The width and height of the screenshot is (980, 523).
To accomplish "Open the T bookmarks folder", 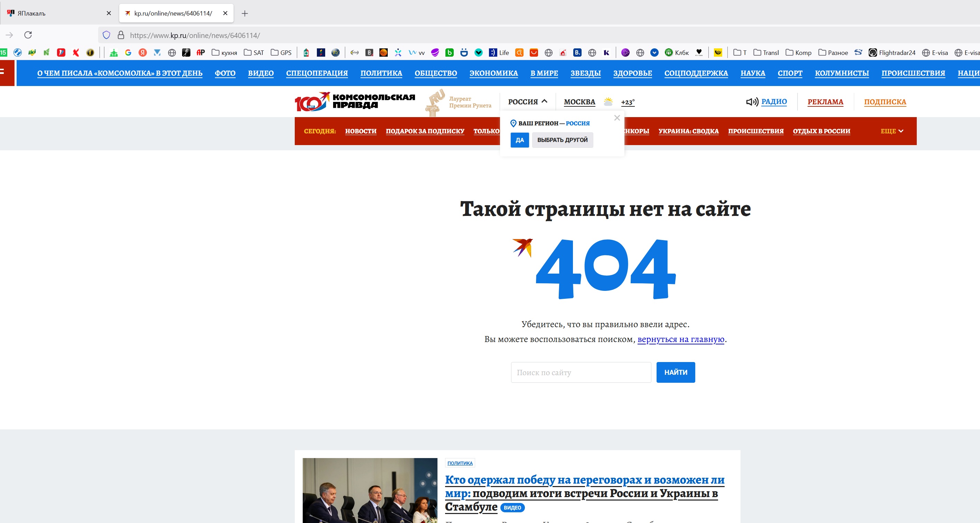I will (x=740, y=53).
